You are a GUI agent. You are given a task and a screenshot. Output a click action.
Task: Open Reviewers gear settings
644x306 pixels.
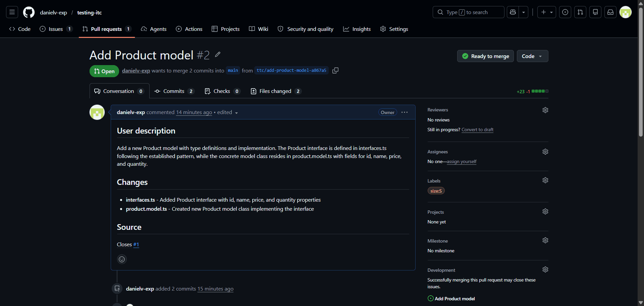pos(545,110)
